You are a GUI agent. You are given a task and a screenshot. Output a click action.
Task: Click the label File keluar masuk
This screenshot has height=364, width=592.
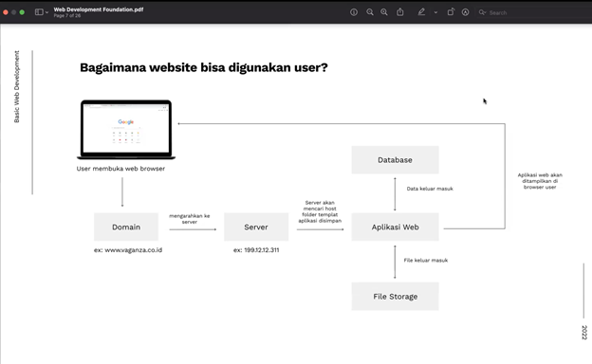[x=426, y=261]
